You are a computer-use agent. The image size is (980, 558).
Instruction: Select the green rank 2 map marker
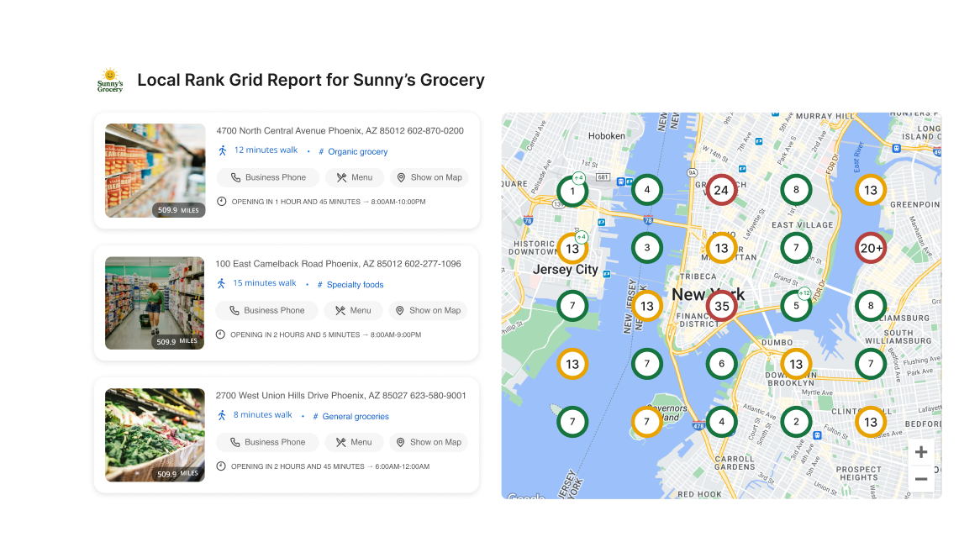(796, 422)
